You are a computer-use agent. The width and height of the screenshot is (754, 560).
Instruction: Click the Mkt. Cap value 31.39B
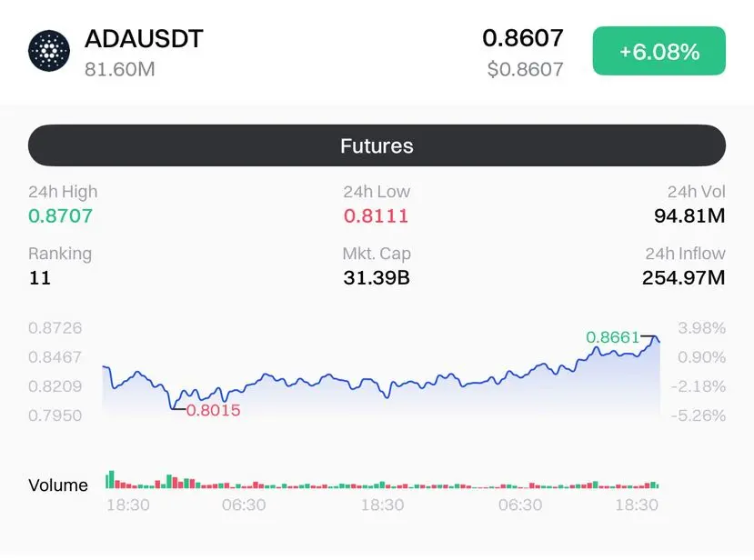pos(377,278)
